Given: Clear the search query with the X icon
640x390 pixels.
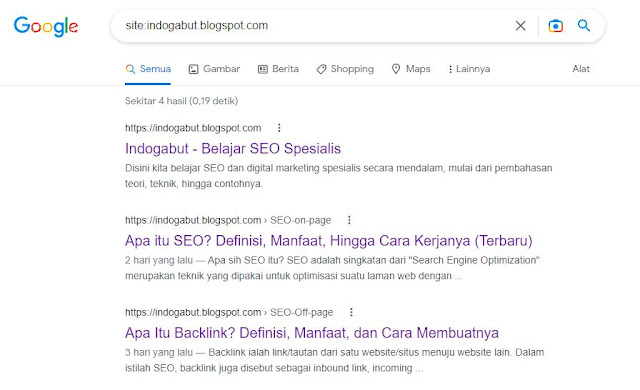Looking at the screenshot, I should click(520, 26).
